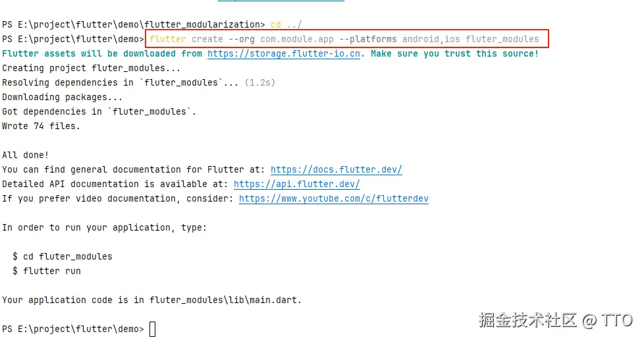Click the 'Flutter assets will be downloaded from' text
This screenshot has height=340, width=644.
(x=102, y=54)
